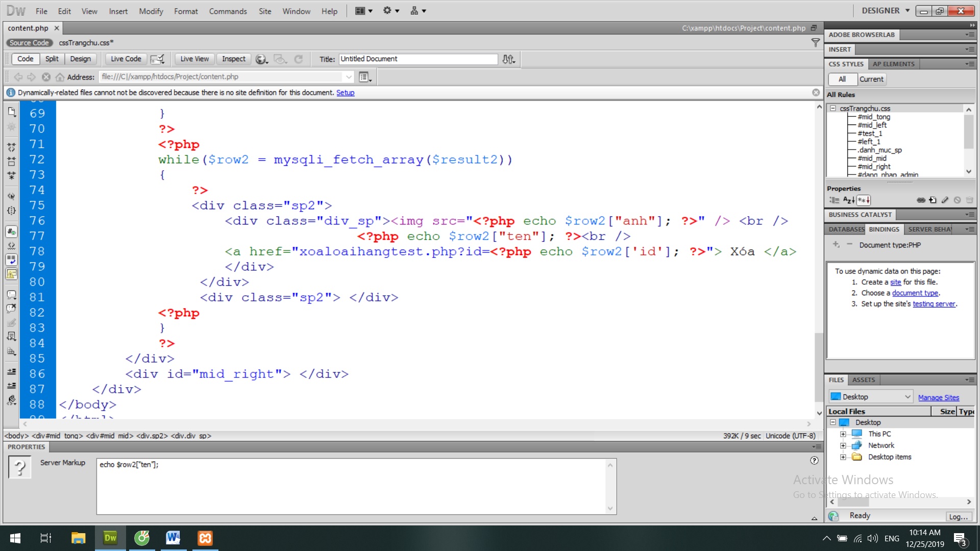Screen dimensions: 980x551
Task: Click the Edit Rule pencil icon
Action: tap(945, 200)
